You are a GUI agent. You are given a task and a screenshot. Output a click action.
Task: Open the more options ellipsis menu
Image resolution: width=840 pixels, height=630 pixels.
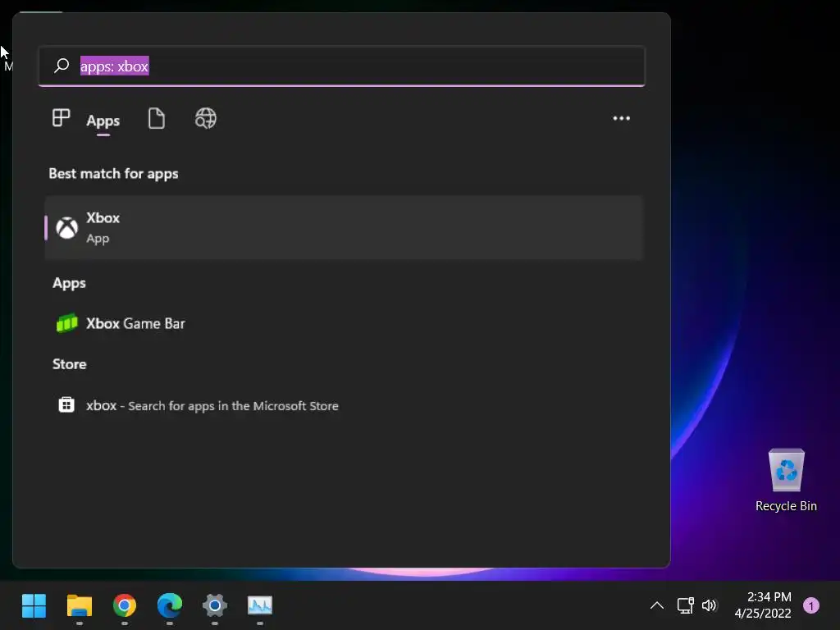click(622, 118)
